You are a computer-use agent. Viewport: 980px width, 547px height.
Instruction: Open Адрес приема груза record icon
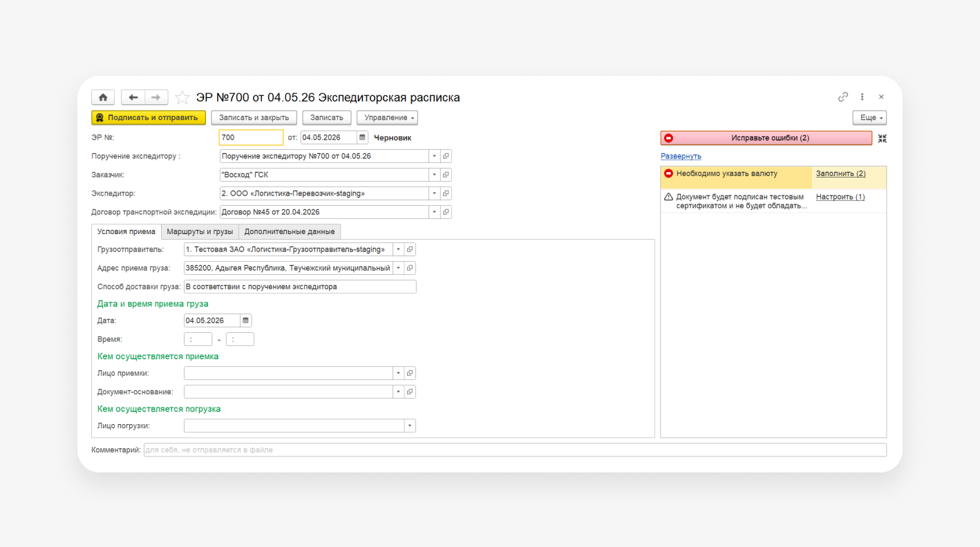[x=410, y=268]
